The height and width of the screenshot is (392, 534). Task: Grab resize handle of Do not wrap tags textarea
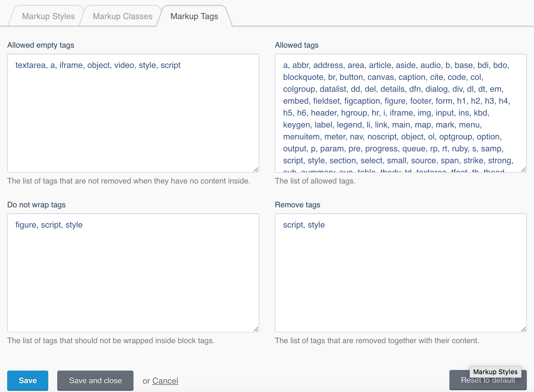tap(256, 329)
